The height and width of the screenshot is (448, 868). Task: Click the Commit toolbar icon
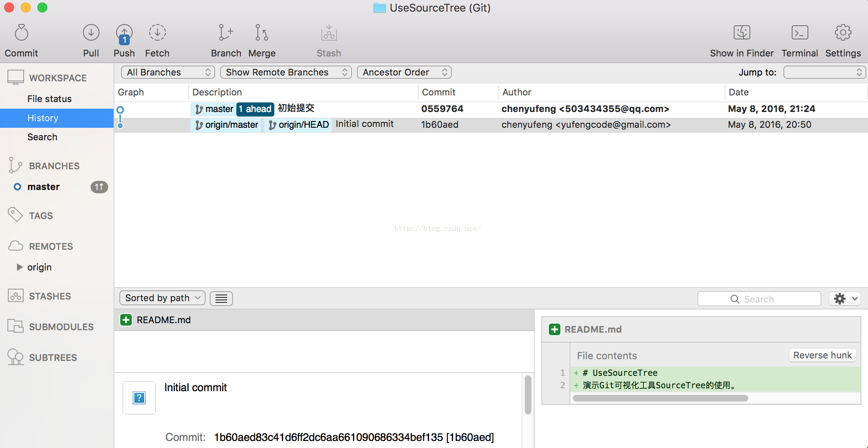point(21,33)
